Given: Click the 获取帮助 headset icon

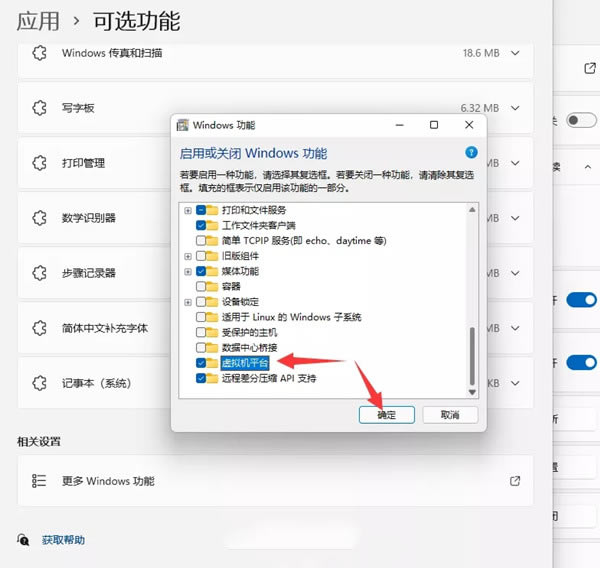Looking at the screenshot, I should [23, 540].
